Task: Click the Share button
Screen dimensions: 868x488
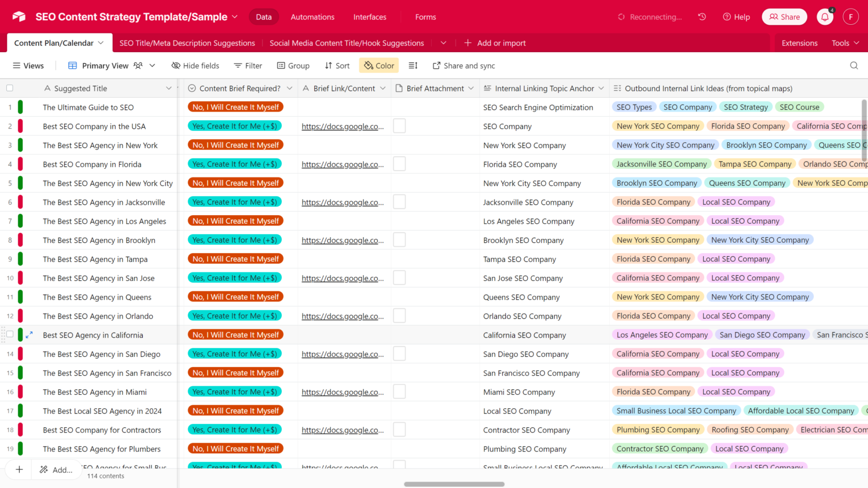Action: click(784, 17)
